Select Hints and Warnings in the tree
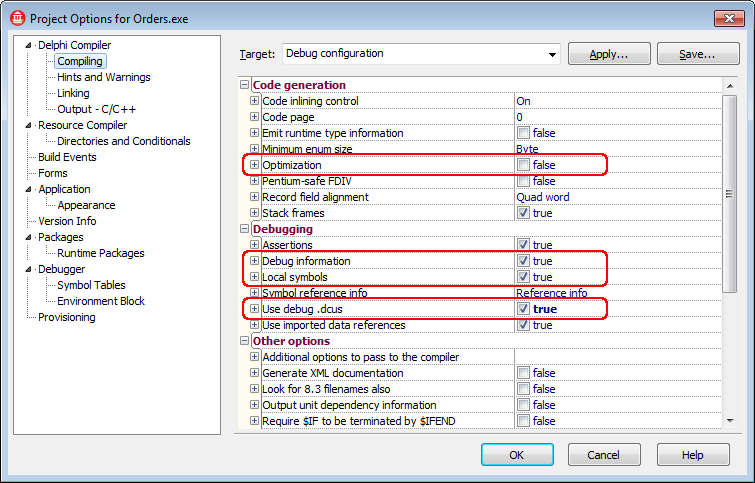The image size is (755, 483). click(104, 77)
